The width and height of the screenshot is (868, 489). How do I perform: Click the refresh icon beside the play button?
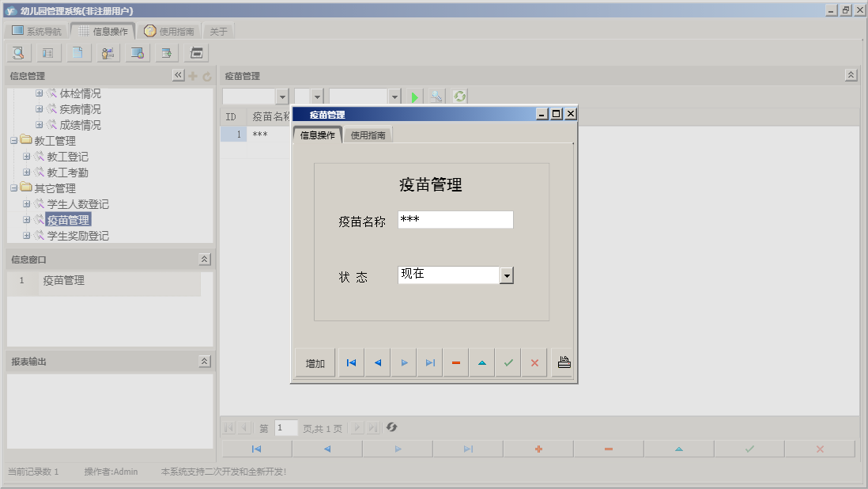(459, 96)
